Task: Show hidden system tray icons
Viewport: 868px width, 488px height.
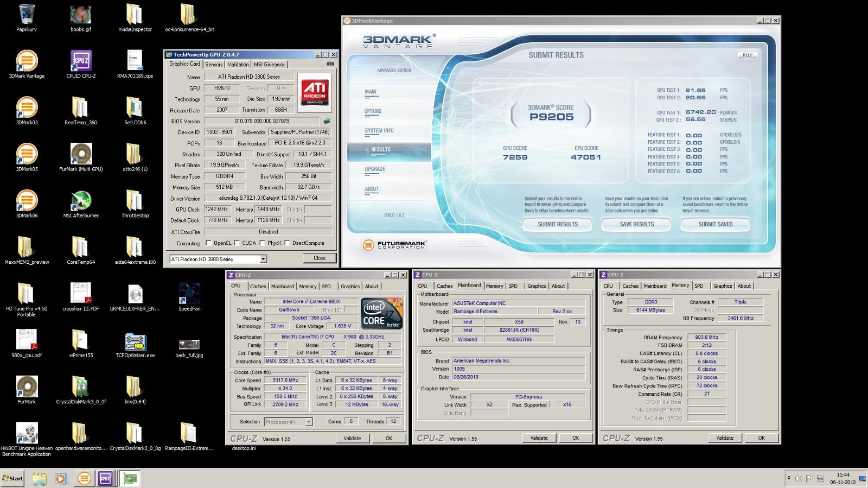Action: point(789,478)
